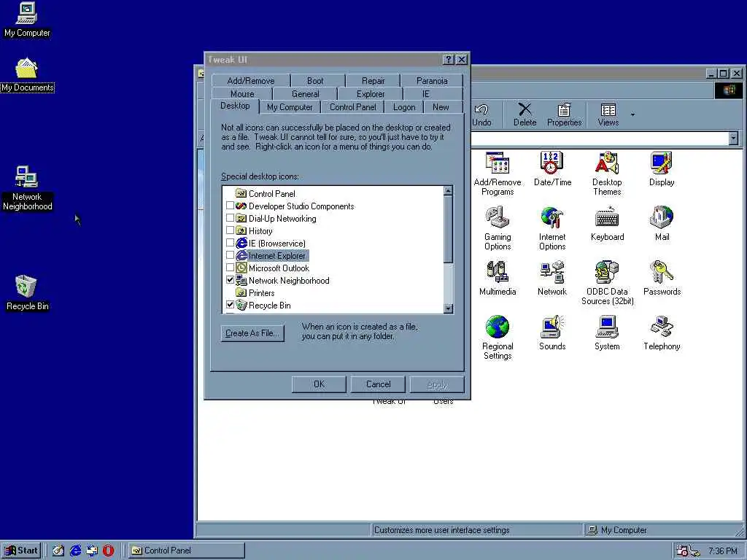Enable the Microsoft Outlook checkbox
The image size is (747, 560).
tap(230, 268)
